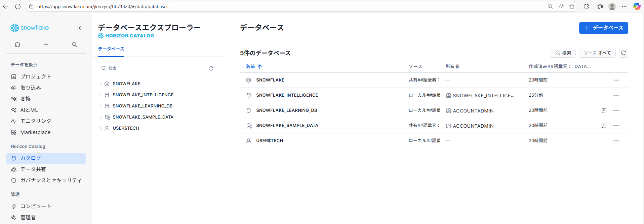Image resolution: width=644 pixels, height=224 pixels.
Task: Open browser zoom magnifier icon
Action: coord(550,6)
